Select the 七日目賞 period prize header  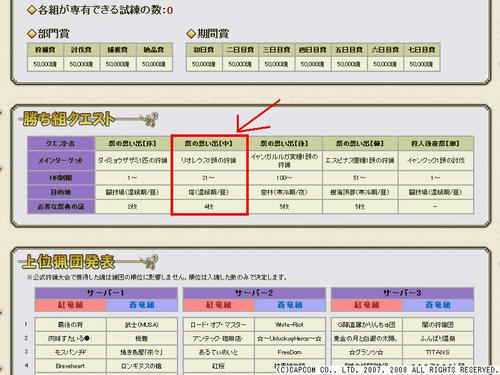pyautogui.click(x=422, y=50)
